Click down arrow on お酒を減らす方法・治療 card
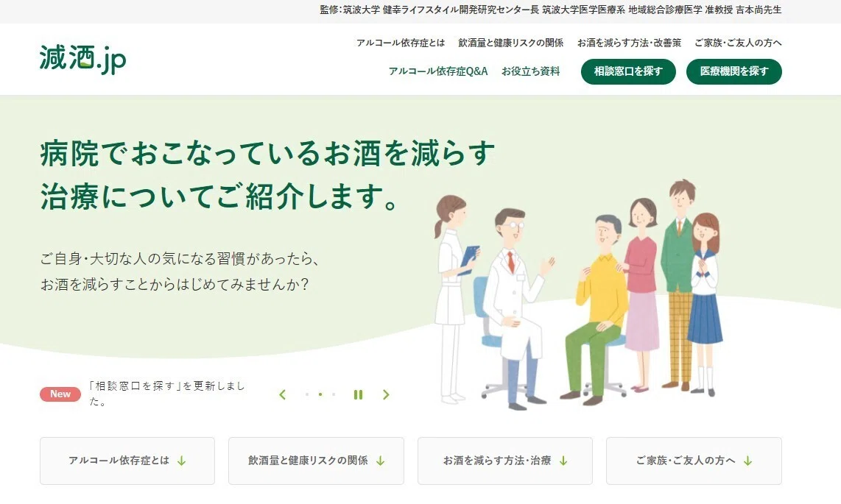This screenshot has width=841, height=504. [563, 461]
